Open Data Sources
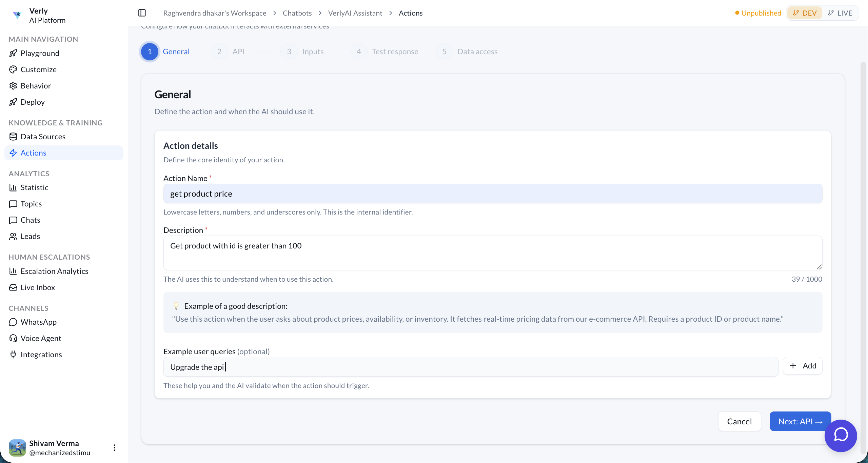The width and height of the screenshot is (868, 463). [x=43, y=137]
